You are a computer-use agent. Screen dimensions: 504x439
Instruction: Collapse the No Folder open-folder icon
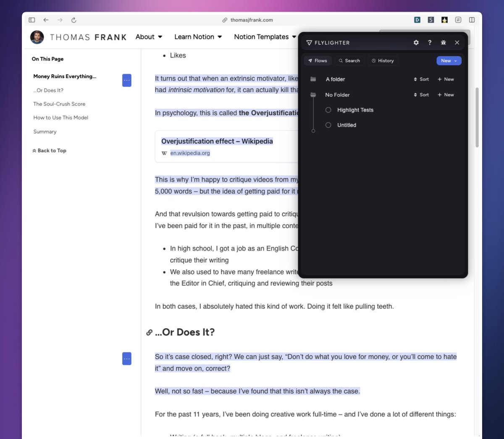pos(313,95)
